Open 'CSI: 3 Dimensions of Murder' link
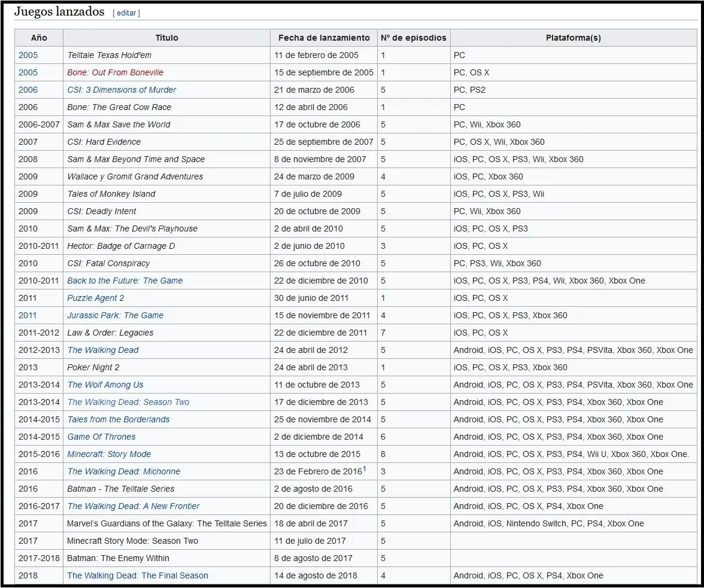This screenshot has height=588, width=704. (x=122, y=90)
